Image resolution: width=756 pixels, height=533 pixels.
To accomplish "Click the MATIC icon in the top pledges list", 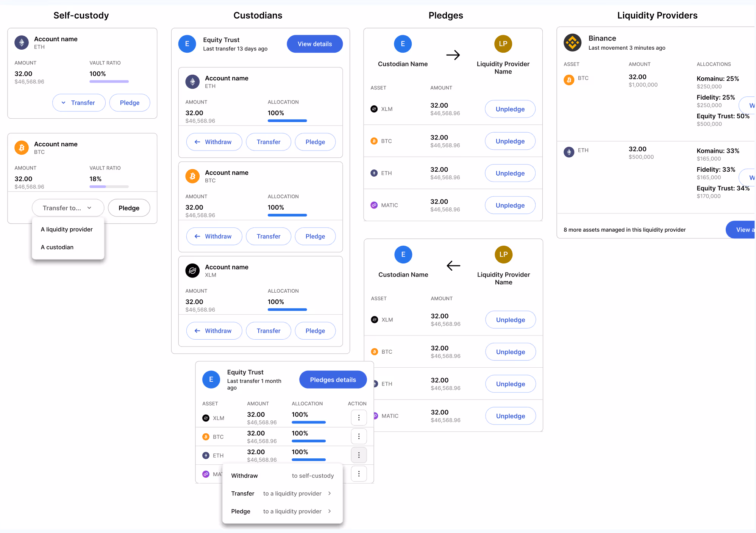I will point(374,205).
